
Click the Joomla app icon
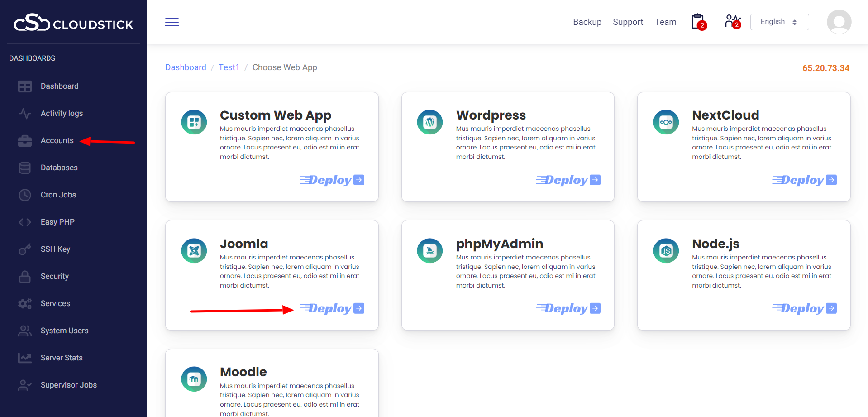click(194, 251)
